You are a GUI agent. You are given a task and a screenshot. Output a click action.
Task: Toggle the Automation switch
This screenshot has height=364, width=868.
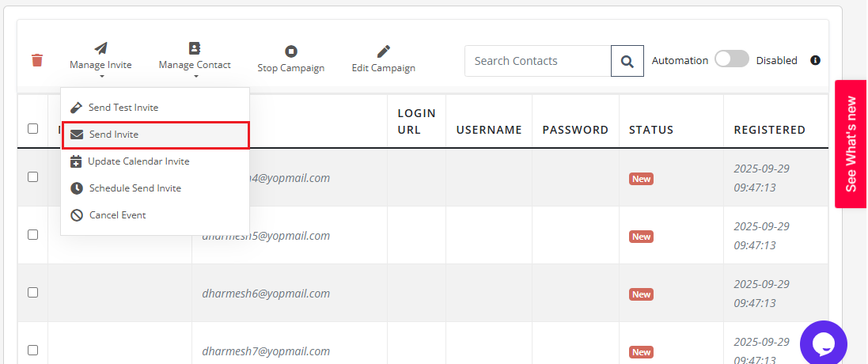[x=731, y=59]
